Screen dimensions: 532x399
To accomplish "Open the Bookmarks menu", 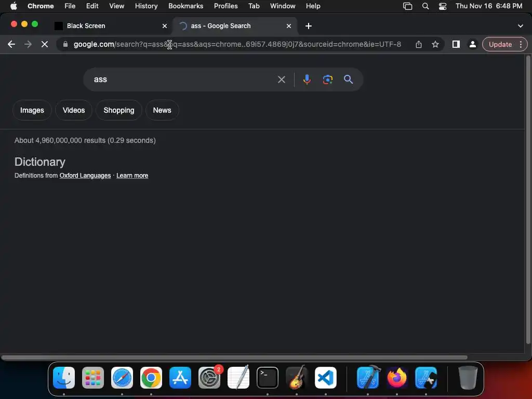I will [x=186, y=6].
